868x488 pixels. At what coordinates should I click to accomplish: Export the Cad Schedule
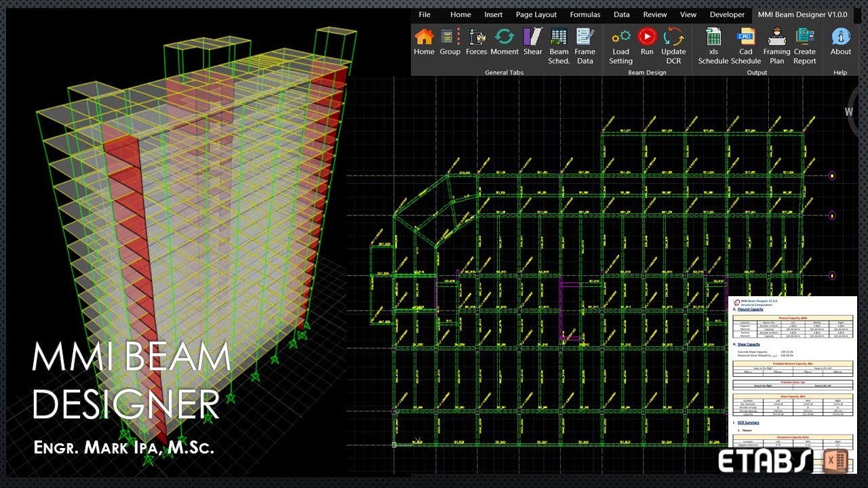(746, 46)
